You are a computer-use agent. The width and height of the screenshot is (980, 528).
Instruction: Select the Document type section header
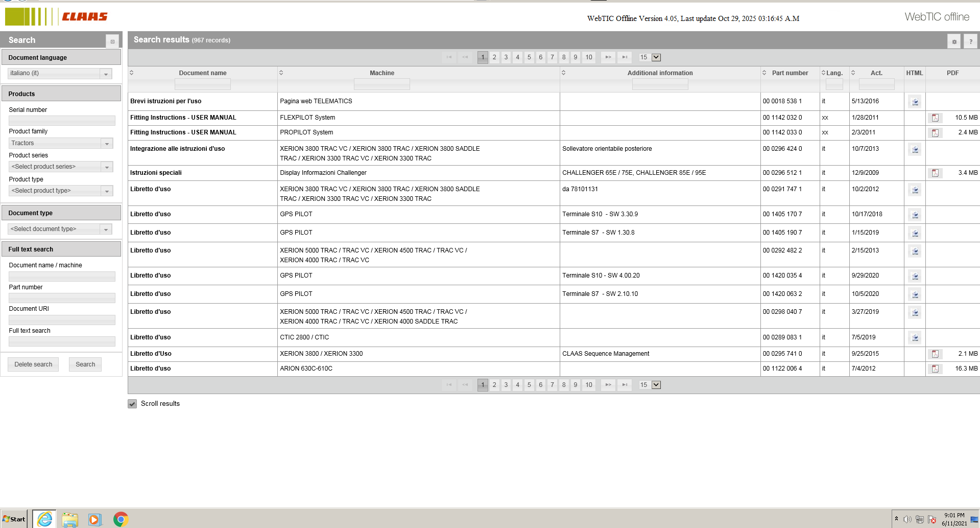coord(61,213)
